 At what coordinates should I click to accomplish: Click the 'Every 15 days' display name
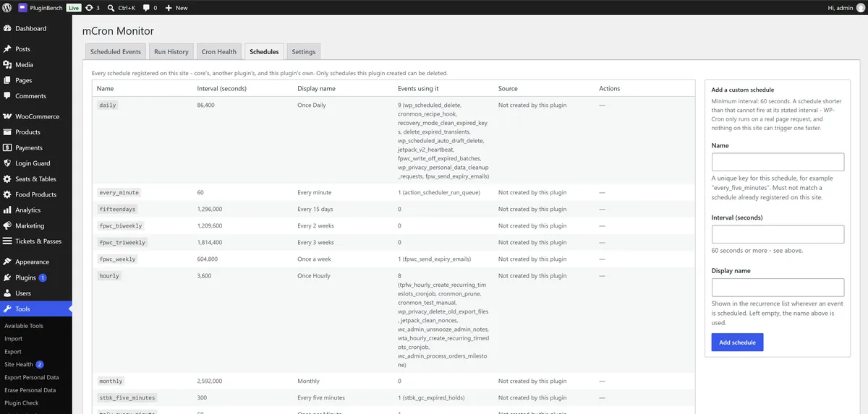coord(315,210)
